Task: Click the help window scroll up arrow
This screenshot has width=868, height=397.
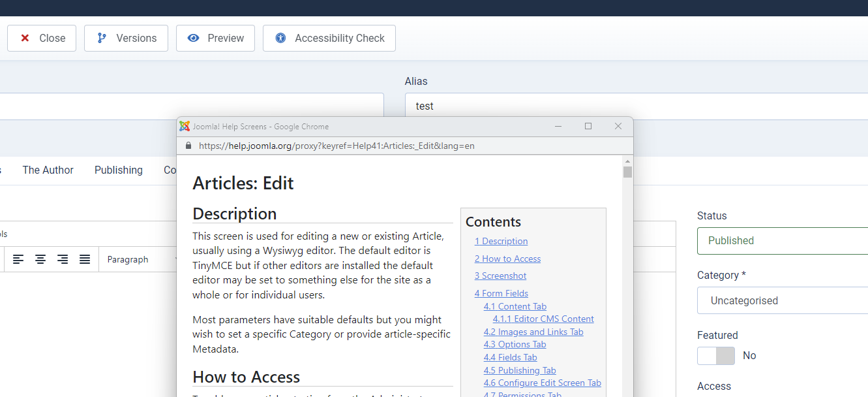Action: point(627,161)
